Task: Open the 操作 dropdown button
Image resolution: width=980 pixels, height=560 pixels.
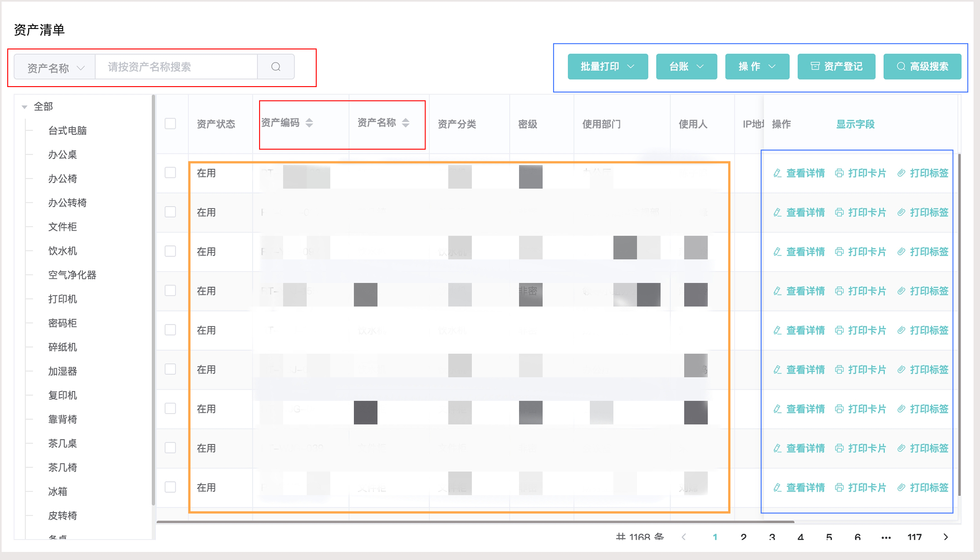Action: [x=757, y=67]
